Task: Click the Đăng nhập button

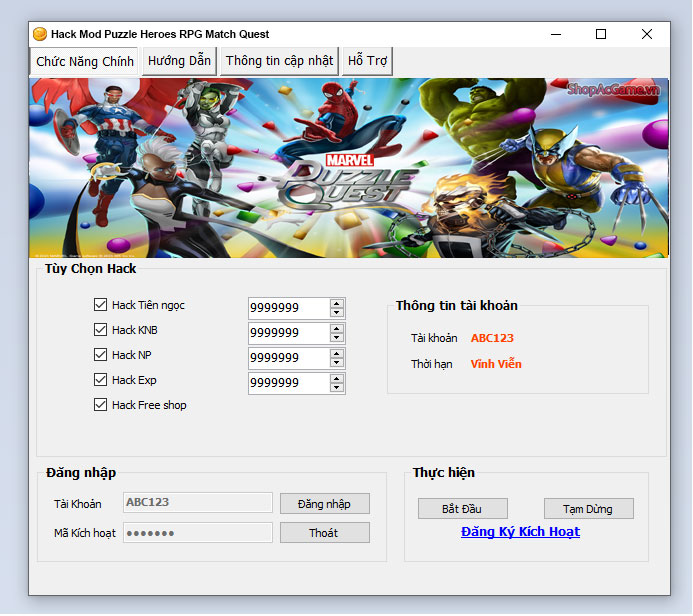Action: (324, 504)
